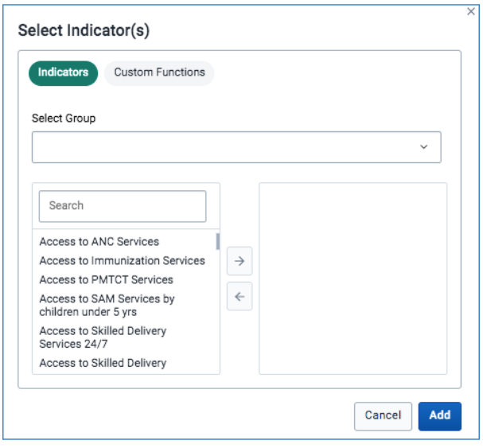Select Access to PMTCT Services
This screenshot has width=483, height=448.
click(x=107, y=280)
